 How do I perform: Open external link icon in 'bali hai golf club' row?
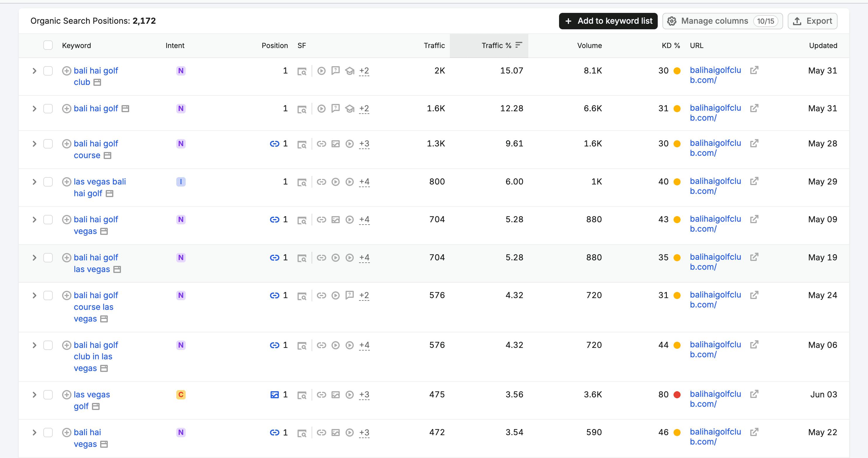754,70
